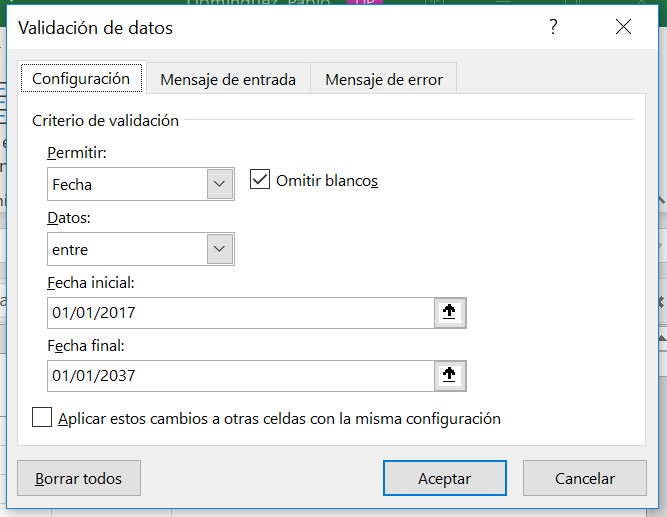This screenshot has width=667, height=517.
Task: Click the range selector icon for Fecha inicial
Action: [450, 313]
